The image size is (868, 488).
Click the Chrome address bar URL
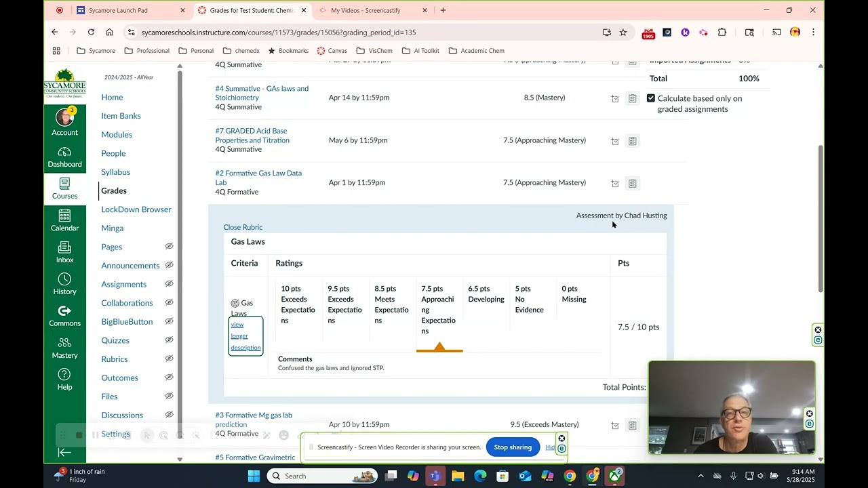[279, 32]
